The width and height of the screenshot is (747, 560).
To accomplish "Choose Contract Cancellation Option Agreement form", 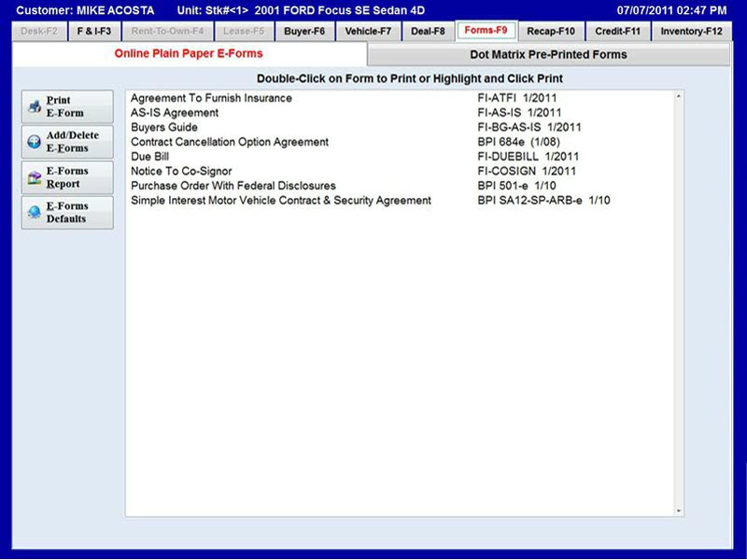I will [x=230, y=142].
